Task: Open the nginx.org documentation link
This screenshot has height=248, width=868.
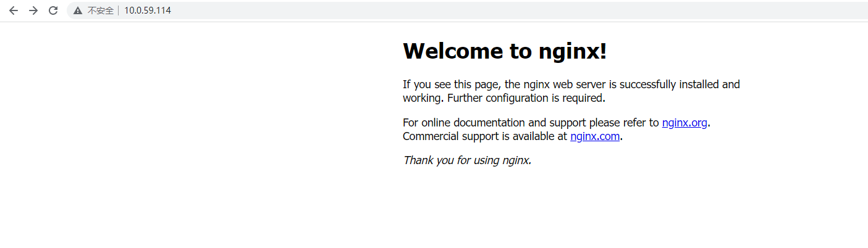Action: point(685,123)
